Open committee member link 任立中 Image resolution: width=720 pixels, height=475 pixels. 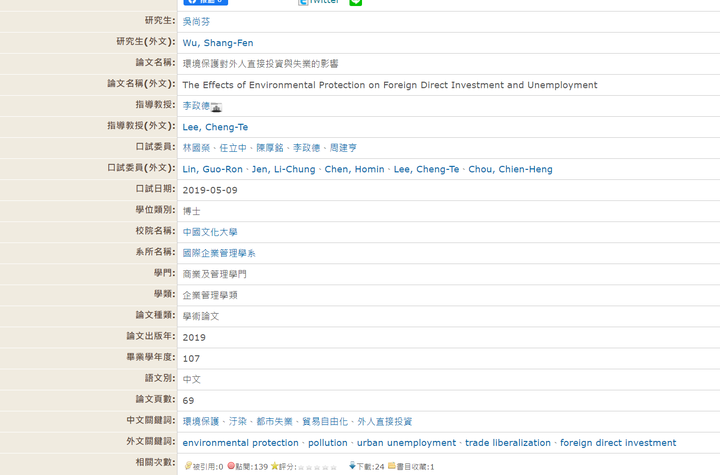233,148
